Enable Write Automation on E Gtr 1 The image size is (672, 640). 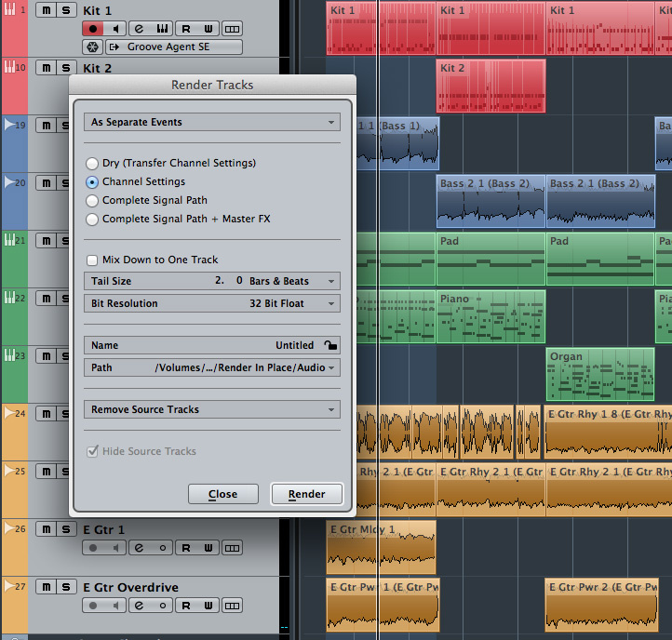[208, 548]
